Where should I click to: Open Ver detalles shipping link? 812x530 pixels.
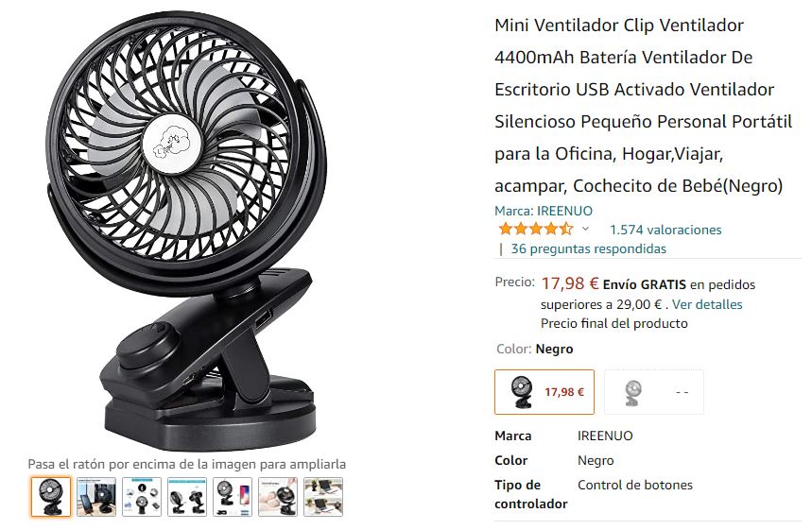[707, 304]
